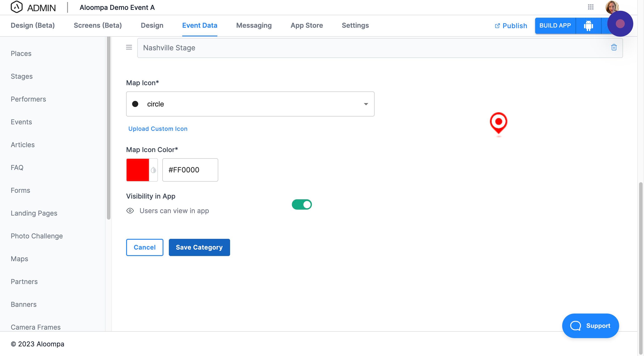644x356 pixels.
Task: Click the Nashville Stage text field
Action: pyautogui.click(x=380, y=48)
